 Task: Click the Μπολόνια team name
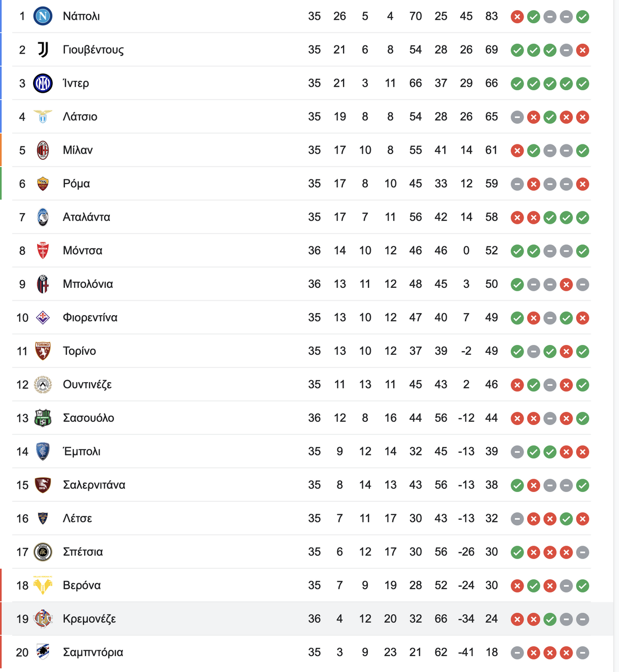[88, 284]
